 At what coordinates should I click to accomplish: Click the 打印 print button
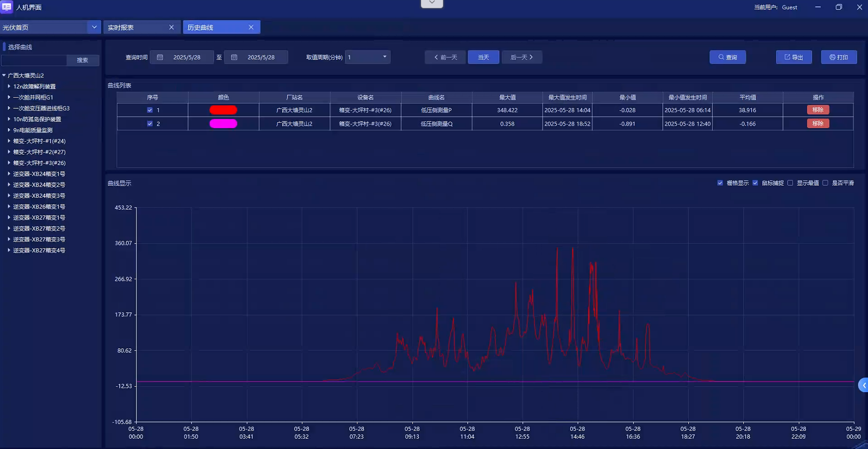pos(839,57)
